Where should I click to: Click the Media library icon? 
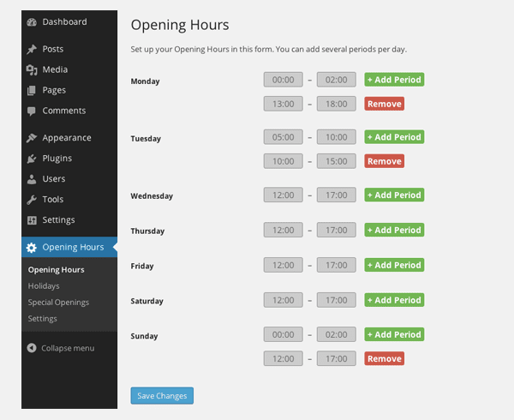tap(32, 69)
